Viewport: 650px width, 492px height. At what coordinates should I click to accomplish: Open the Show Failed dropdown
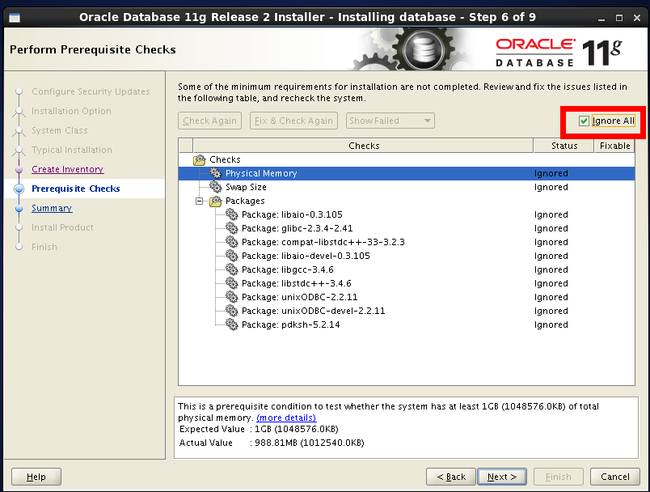[390, 121]
